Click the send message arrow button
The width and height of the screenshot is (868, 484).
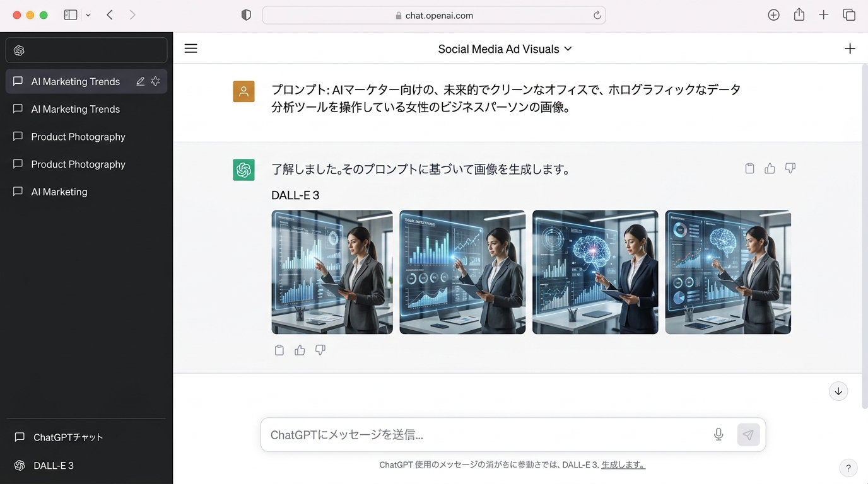[x=748, y=434]
